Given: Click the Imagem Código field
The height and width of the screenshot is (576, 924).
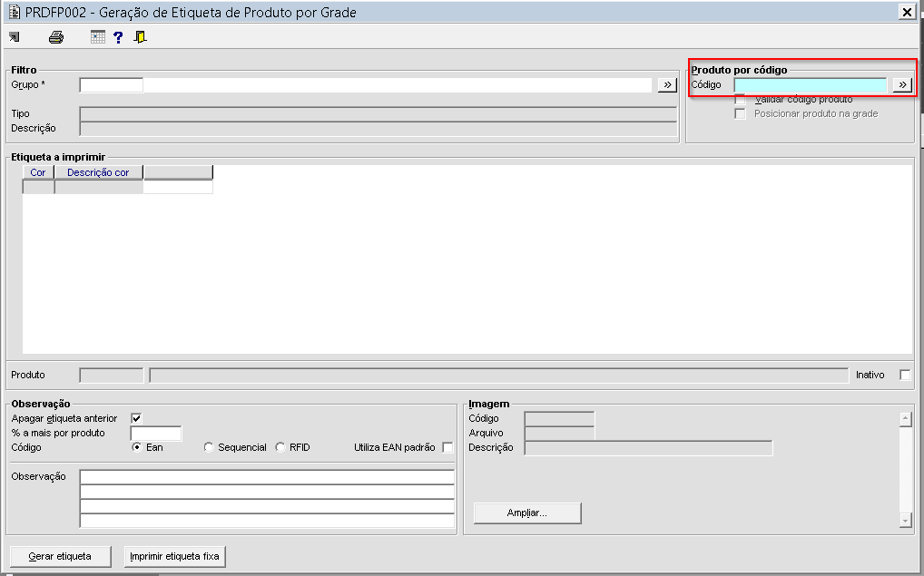Looking at the screenshot, I should point(559,418).
